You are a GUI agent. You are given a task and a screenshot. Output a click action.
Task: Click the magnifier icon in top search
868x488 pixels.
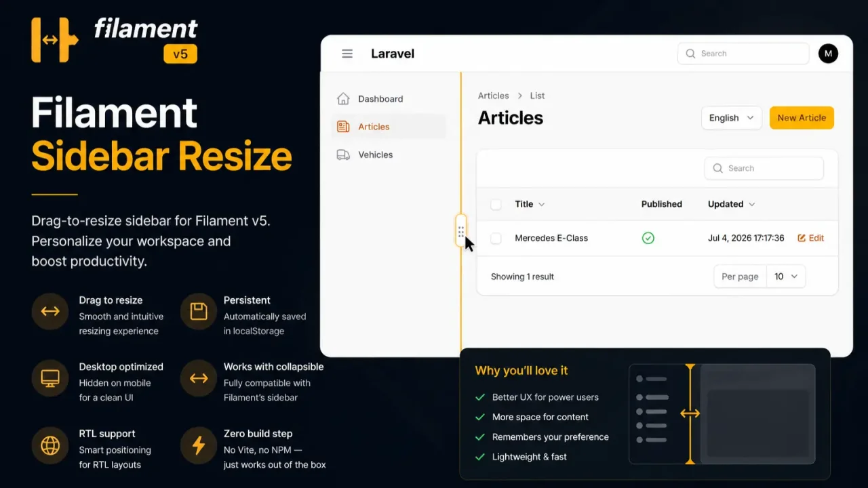pyautogui.click(x=690, y=54)
